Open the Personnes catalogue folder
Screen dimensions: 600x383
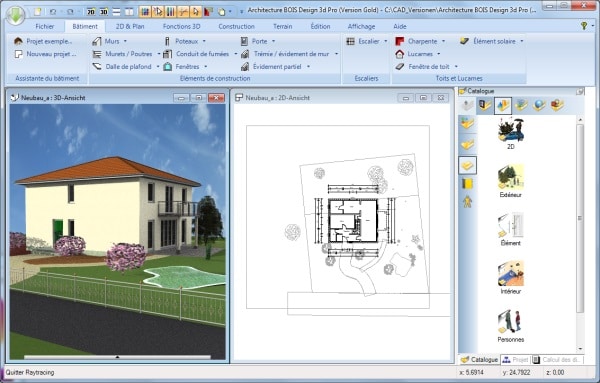tap(510, 326)
